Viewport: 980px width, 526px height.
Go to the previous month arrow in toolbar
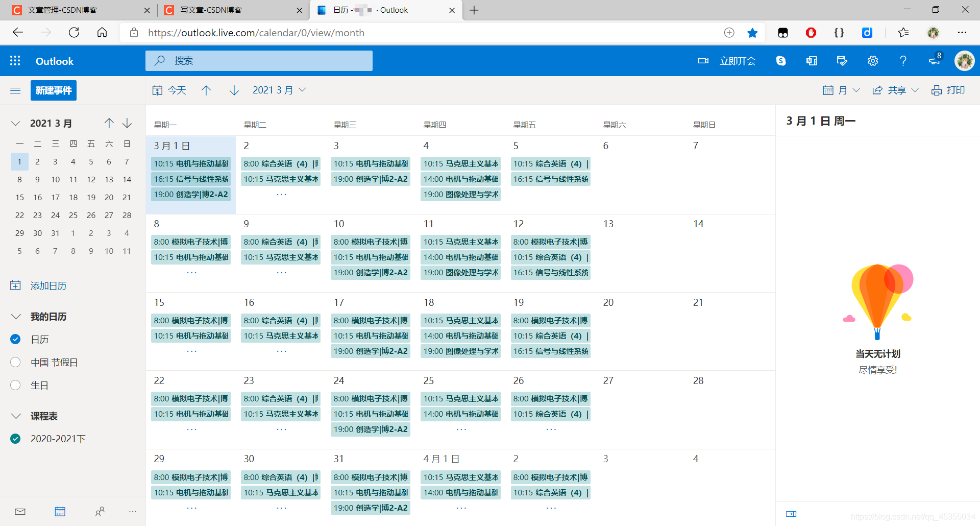click(x=206, y=90)
